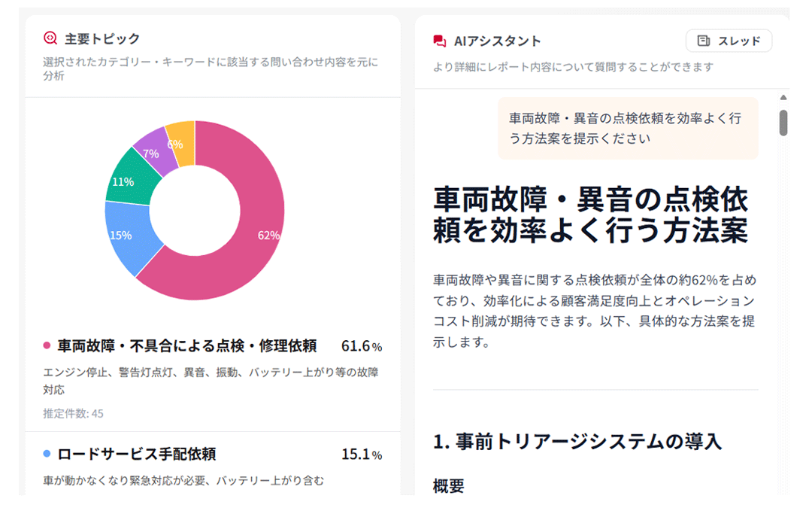Screen dimensions: 812x520
Task: Click the 主要トピック magnifier icon
Action: (x=50, y=38)
